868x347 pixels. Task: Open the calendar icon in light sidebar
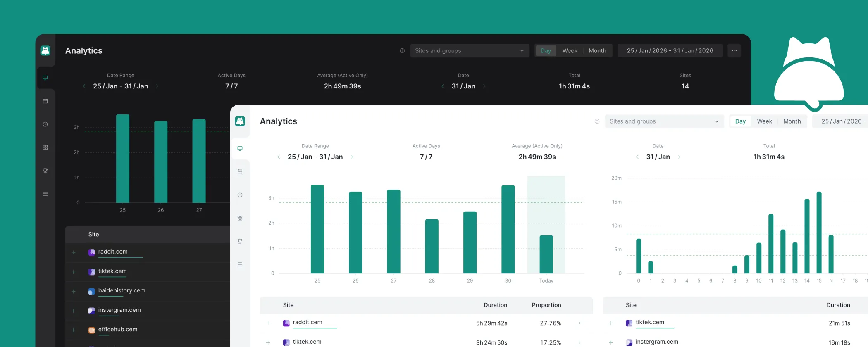[x=240, y=172]
